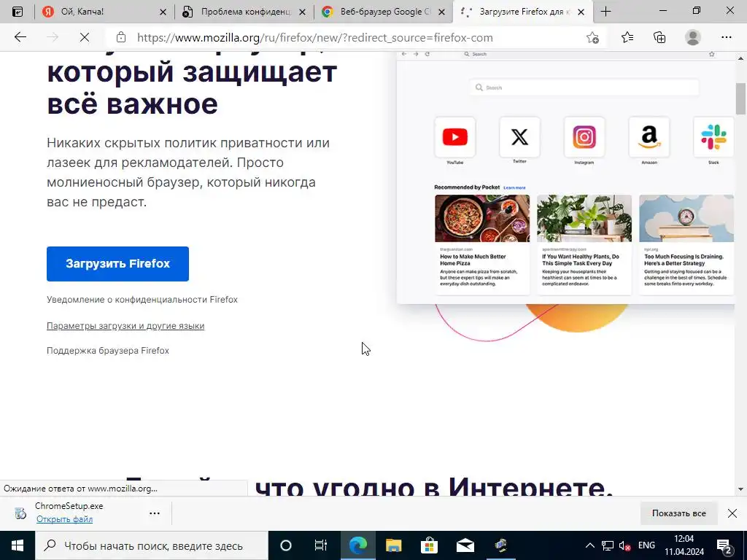
Task: Open the Windows Start menu
Action: [x=18, y=545]
